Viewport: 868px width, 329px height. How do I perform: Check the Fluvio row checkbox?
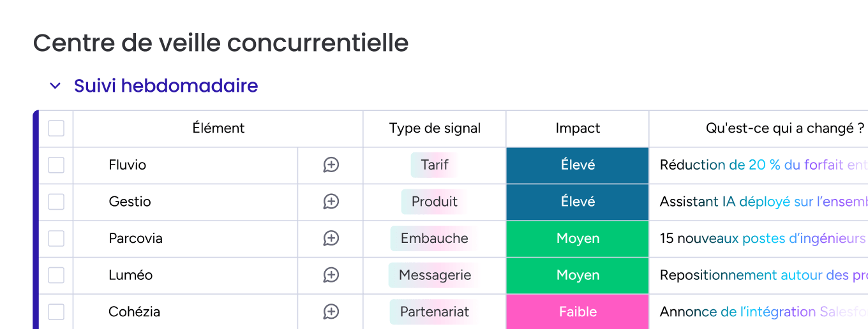56,165
